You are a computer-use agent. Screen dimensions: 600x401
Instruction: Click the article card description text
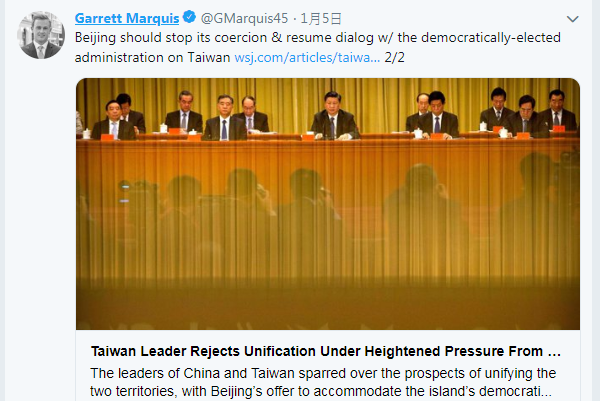pyautogui.click(x=320, y=382)
